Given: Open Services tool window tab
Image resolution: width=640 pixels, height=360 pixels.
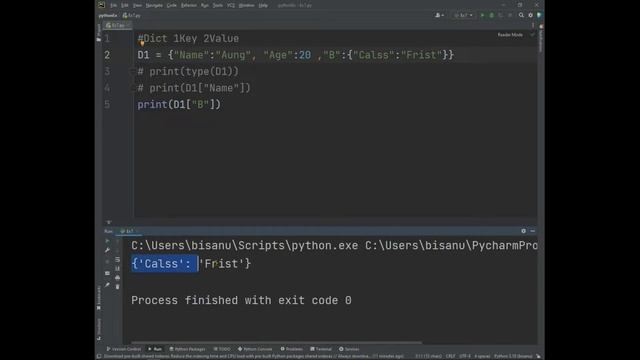Looking at the screenshot, I should point(349,349).
